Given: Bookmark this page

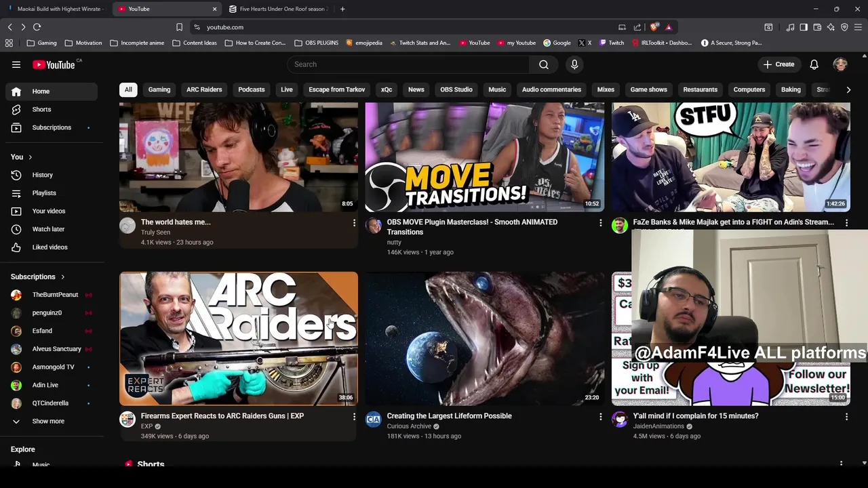Looking at the screenshot, I should (179, 27).
